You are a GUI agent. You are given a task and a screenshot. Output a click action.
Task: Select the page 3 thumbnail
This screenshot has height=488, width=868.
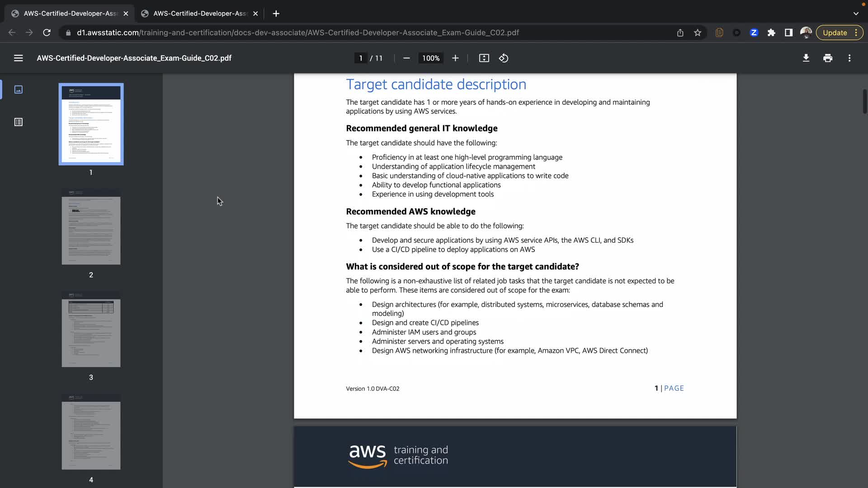(91, 329)
